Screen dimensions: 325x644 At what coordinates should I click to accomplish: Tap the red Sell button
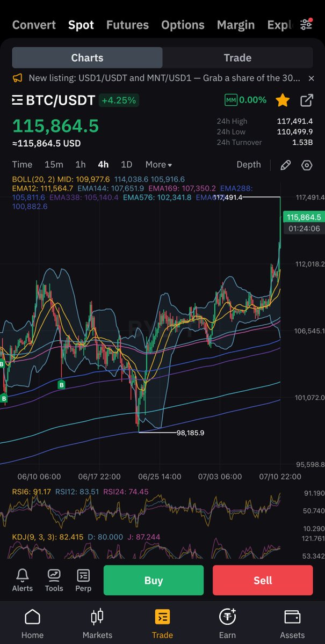263,580
